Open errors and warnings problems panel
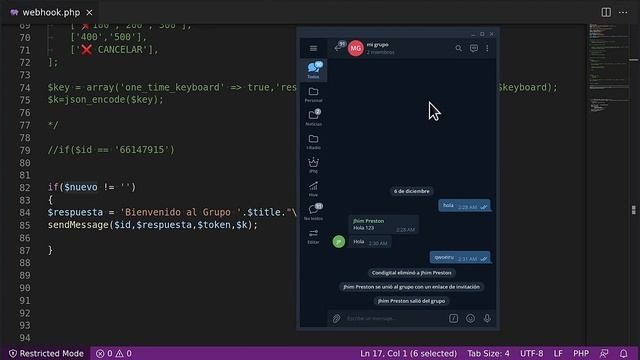Image resolution: width=640 pixels, height=360 pixels. [113, 353]
